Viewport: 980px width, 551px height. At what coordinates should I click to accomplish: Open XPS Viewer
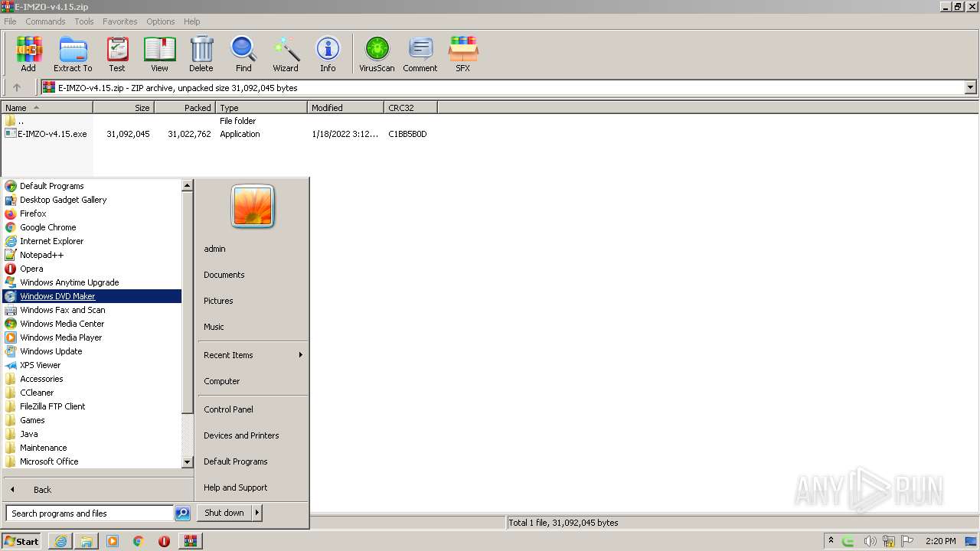click(92, 365)
